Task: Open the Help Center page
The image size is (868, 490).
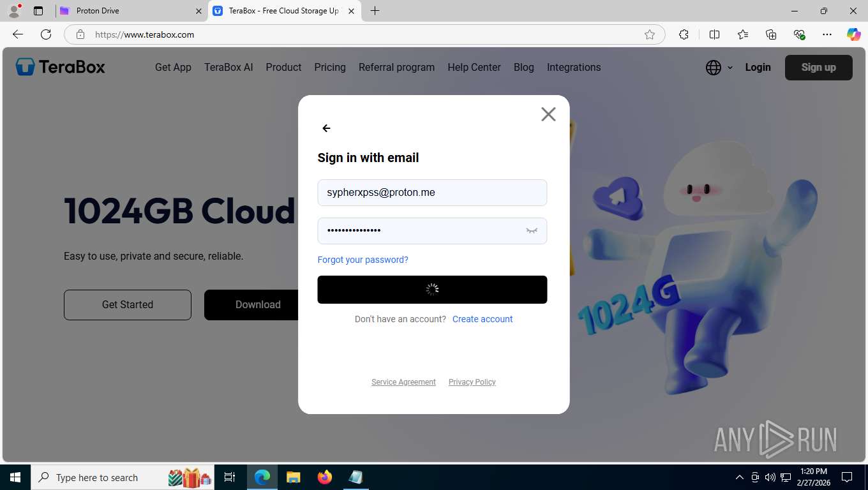Action: [474, 67]
